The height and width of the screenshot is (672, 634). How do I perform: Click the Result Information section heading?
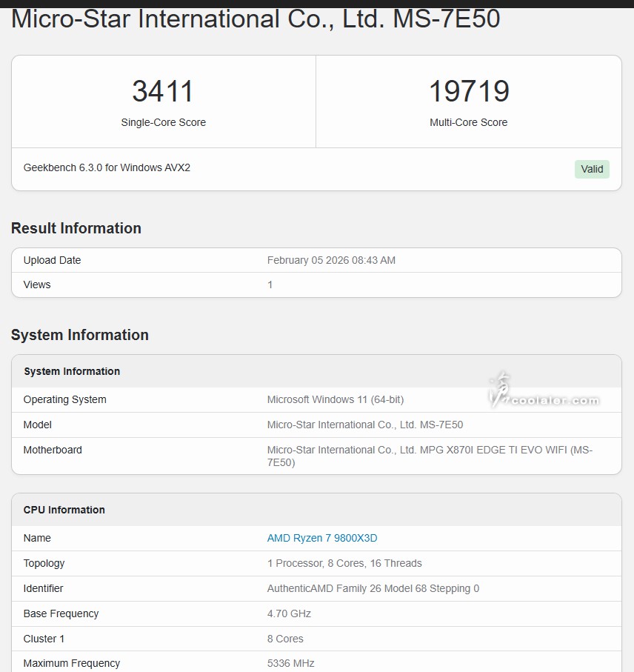[76, 228]
